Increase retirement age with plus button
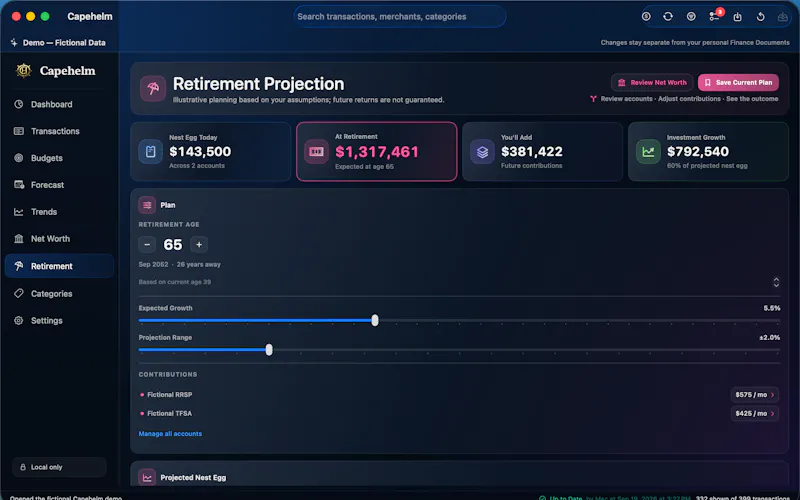Viewport: 800px width, 500px height. tap(199, 245)
